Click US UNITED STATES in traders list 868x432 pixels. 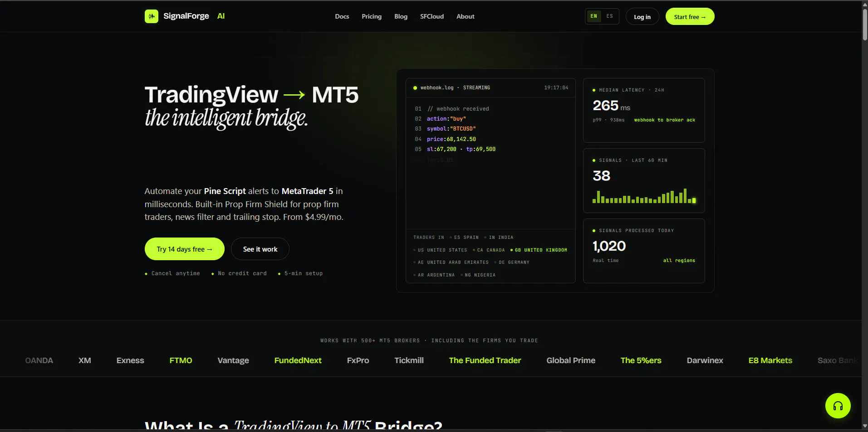click(440, 250)
